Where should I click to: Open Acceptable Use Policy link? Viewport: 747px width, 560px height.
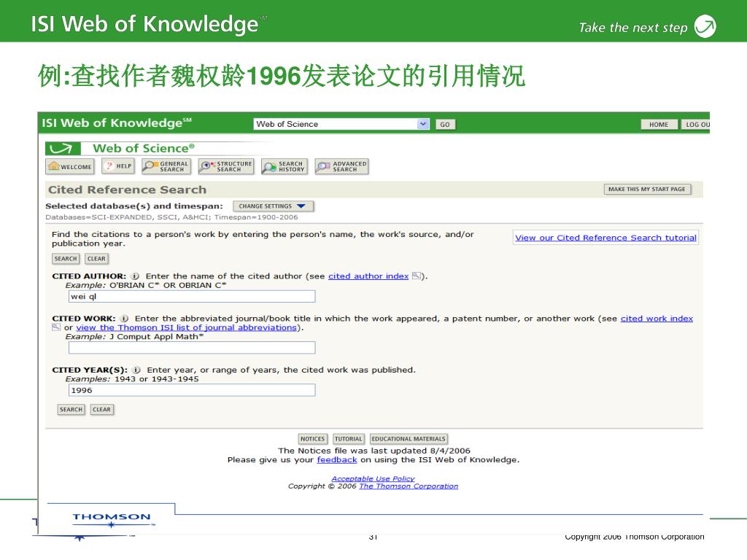(x=373, y=478)
